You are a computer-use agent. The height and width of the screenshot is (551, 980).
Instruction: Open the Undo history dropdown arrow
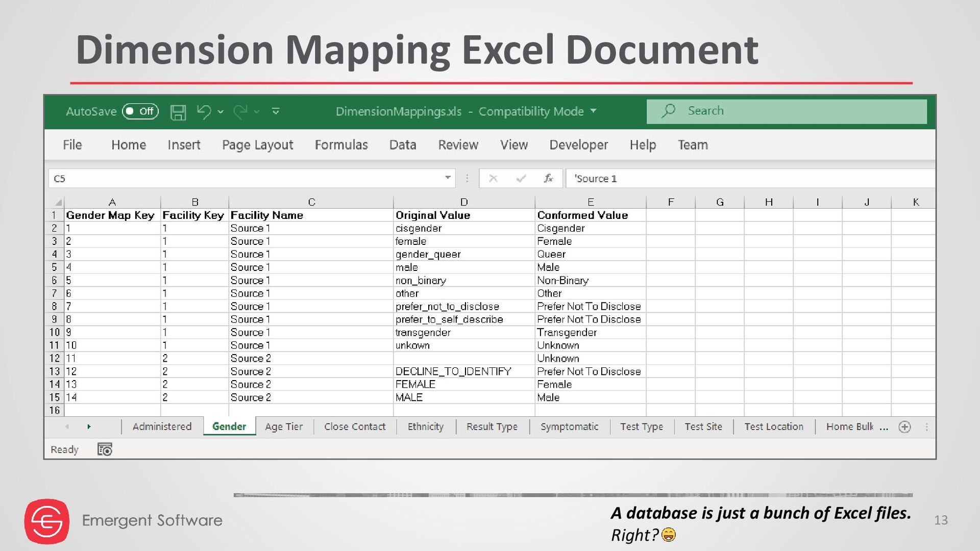220,111
